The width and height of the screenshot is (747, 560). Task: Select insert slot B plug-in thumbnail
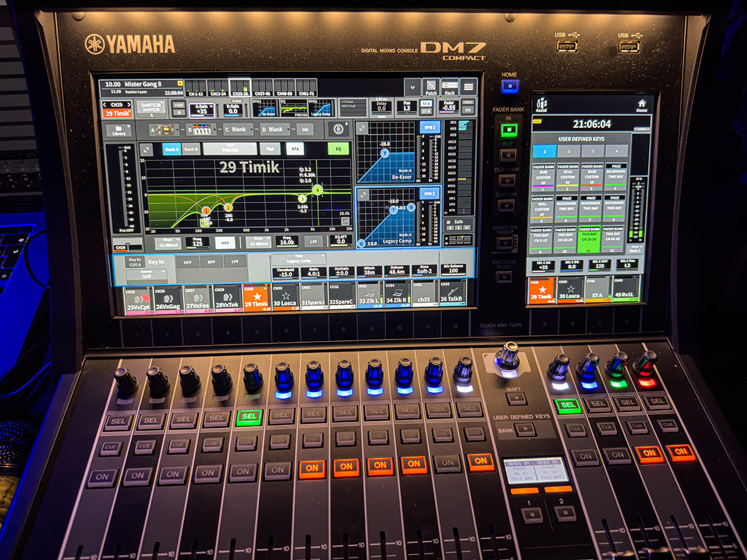click(202, 129)
